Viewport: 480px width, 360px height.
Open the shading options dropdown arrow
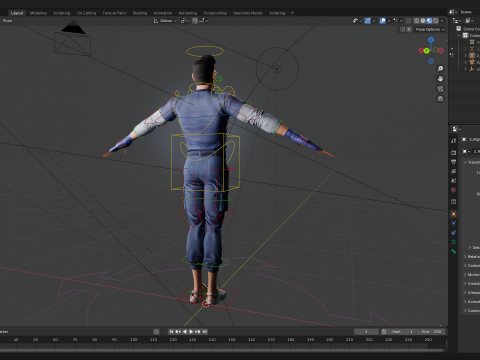[442, 21]
